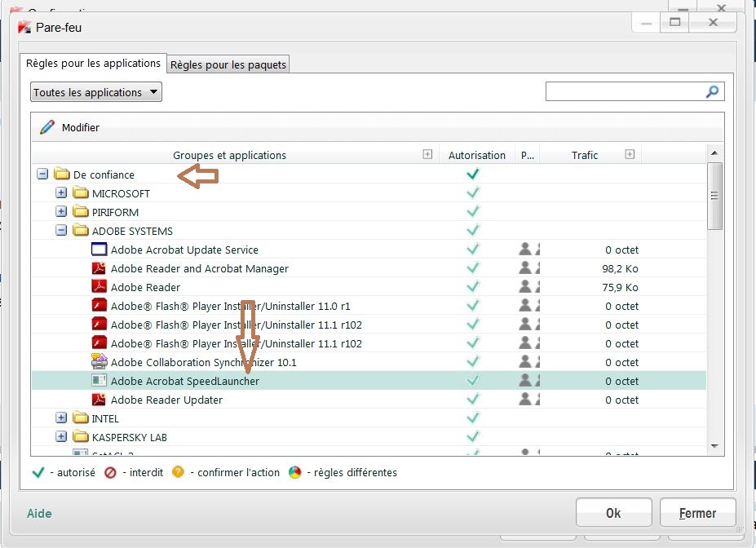Click the MICROSOFT folder icon

click(81, 192)
